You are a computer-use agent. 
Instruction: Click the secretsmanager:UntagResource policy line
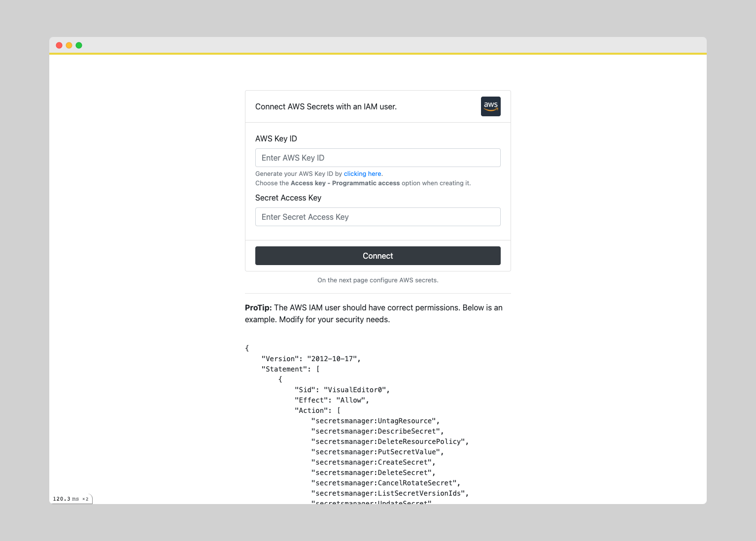375,421
